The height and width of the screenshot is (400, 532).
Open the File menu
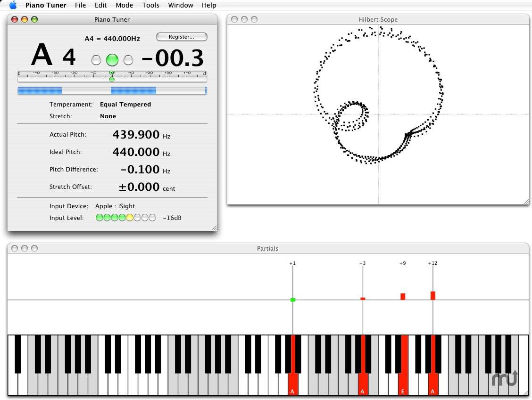click(x=81, y=5)
